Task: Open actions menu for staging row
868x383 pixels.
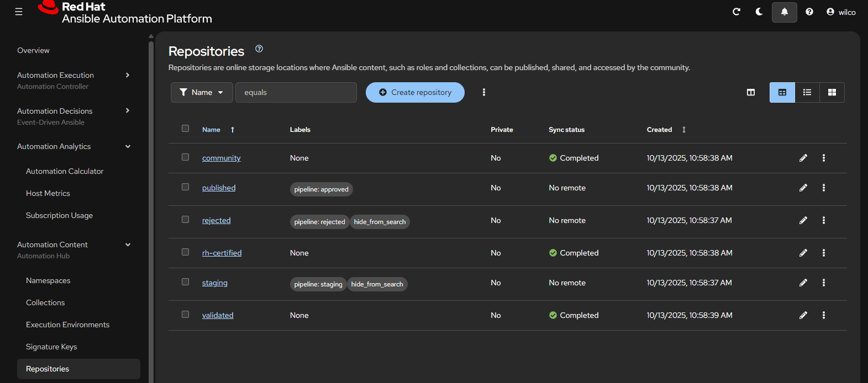Action: (824, 283)
